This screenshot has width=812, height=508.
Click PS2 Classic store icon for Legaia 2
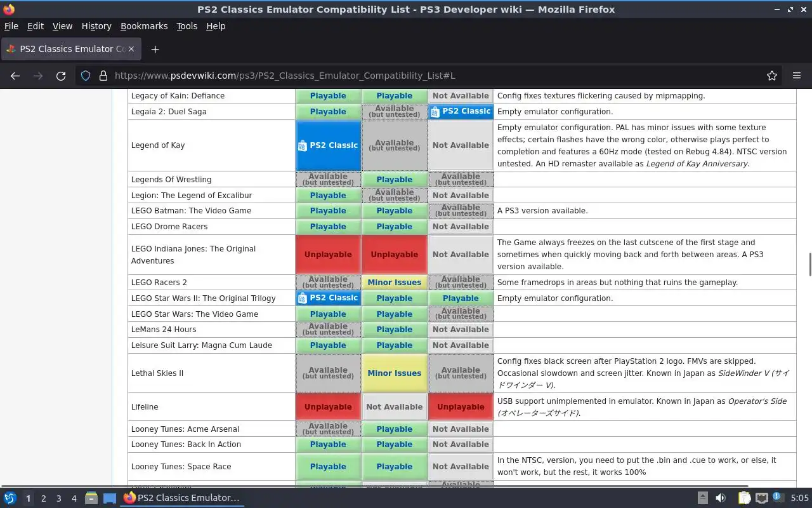435,112
